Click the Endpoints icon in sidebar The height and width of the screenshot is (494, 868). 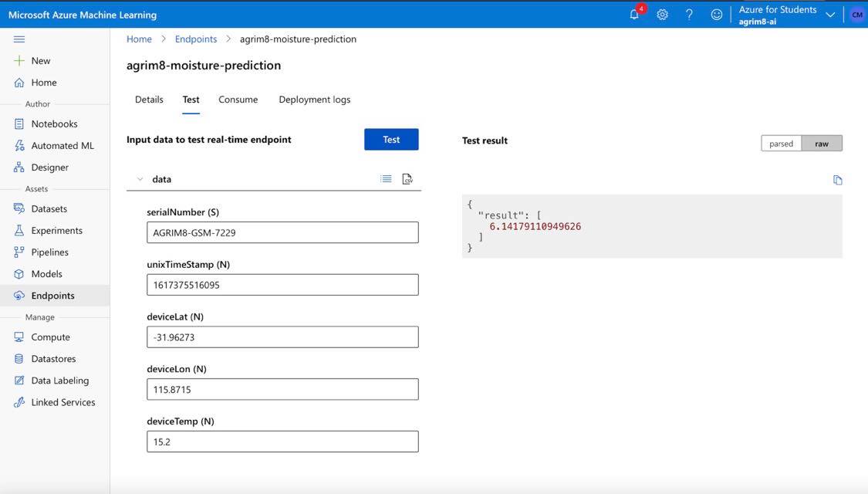(x=19, y=296)
